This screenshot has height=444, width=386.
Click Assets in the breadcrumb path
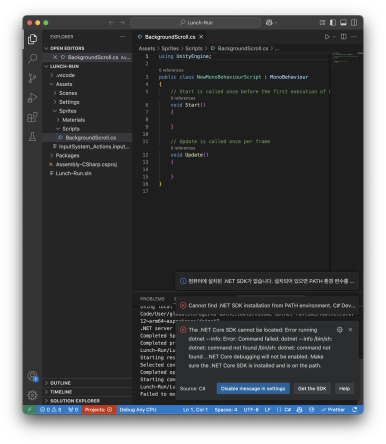[147, 49]
